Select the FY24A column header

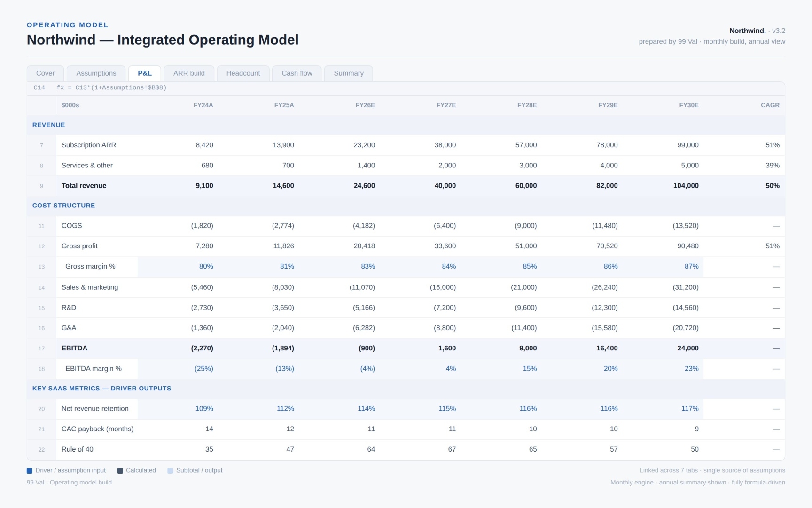[203, 105]
